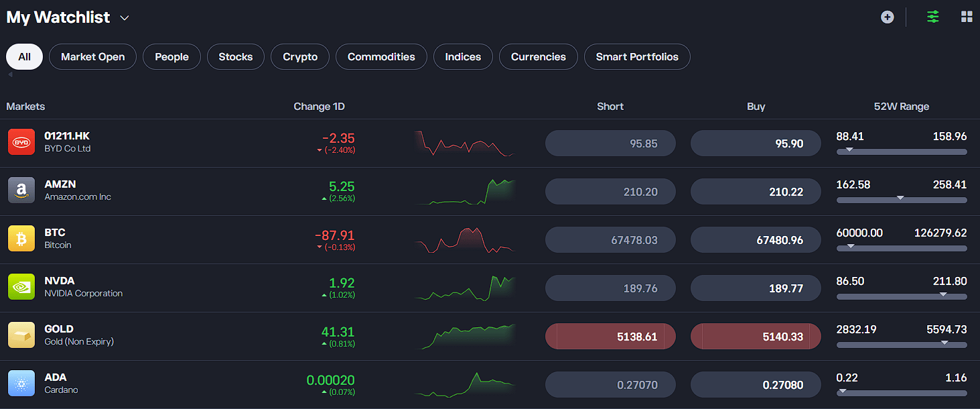Open the GOLD 1D sparkline chart
The width and height of the screenshot is (980, 409).
[465, 337]
